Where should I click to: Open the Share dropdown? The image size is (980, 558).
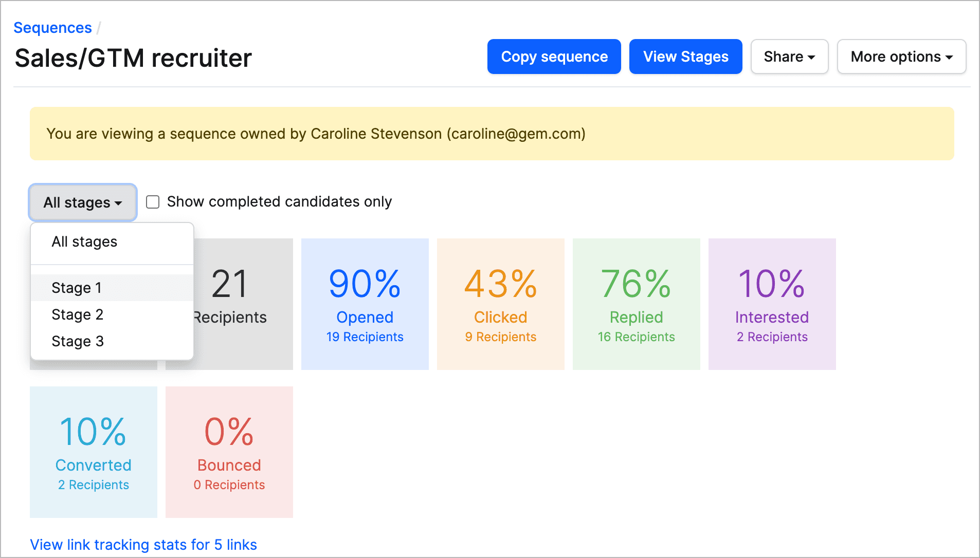click(789, 57)
